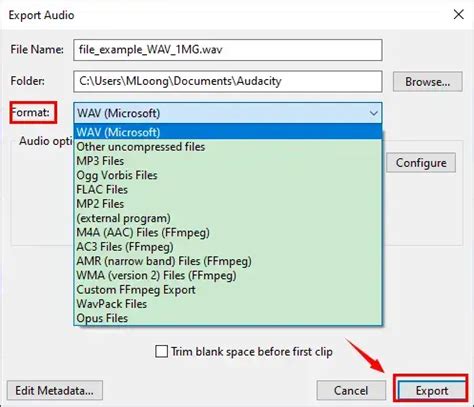
Task: Click the Export button
Action: [x=431, y=390]
